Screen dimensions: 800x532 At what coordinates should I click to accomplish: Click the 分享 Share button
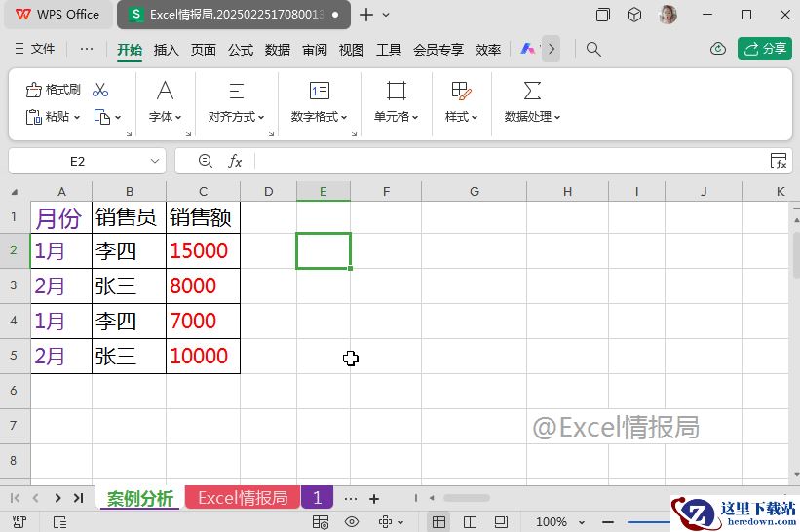[x=764, y=49]
